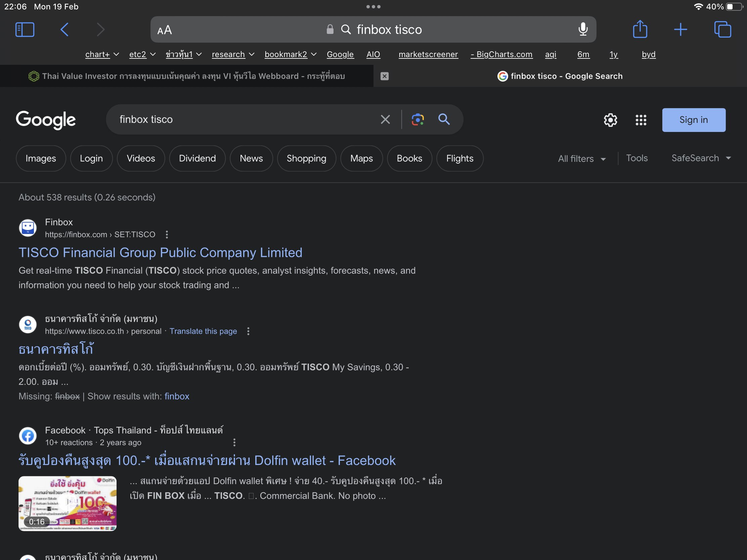747x560 pixels.
Task: Open more options for tisco.co.th result
Action: click(248, 331)
